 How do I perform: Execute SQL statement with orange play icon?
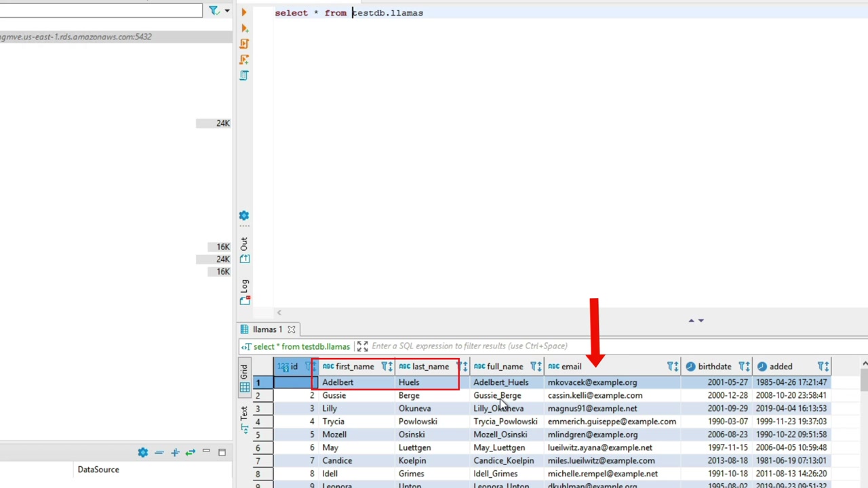(x=244, y=12)
